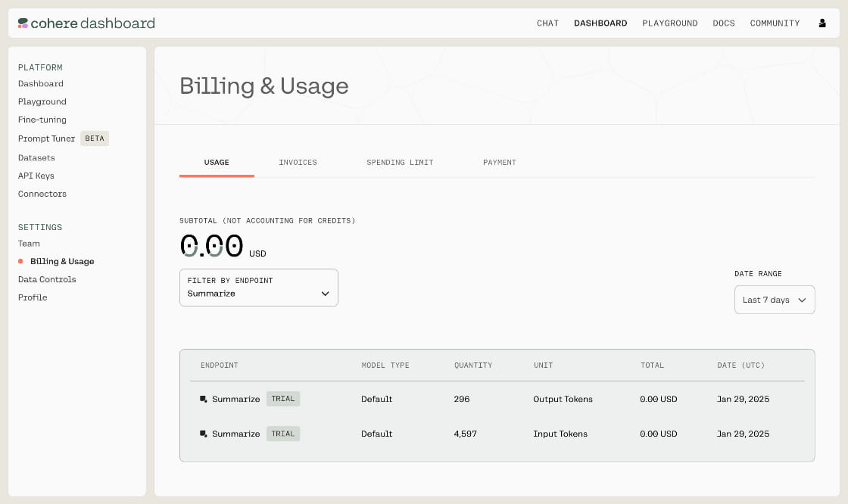Viewport: 848px width, 504px height.
Task: Go to Chat in top navigation
Action: (x=547, y=23)
